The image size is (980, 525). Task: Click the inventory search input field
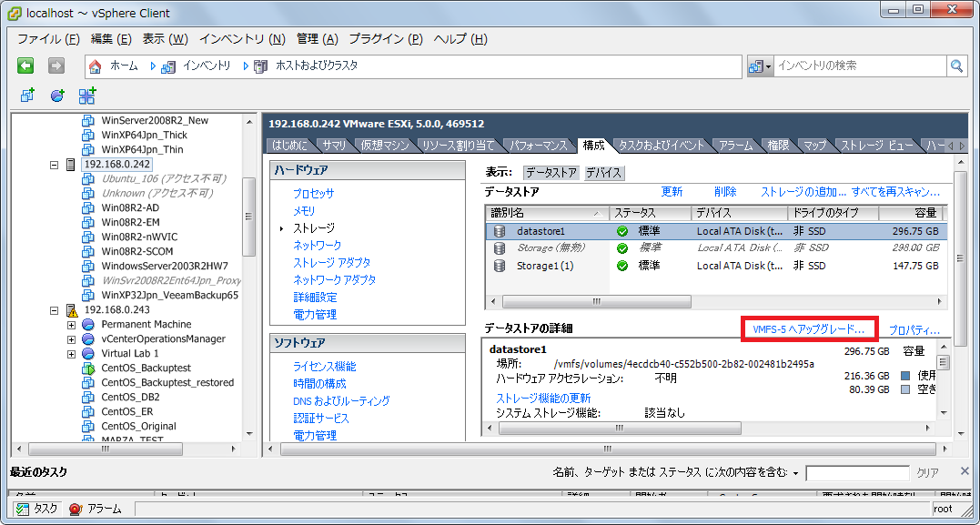861,66
